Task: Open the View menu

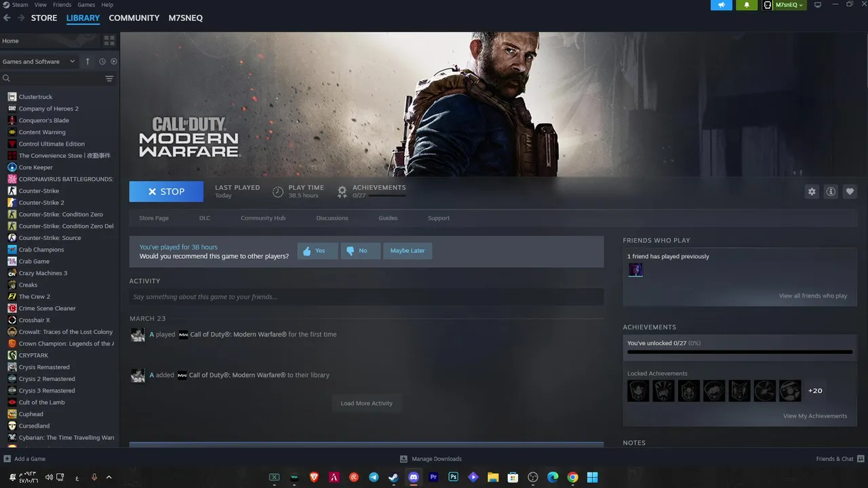Action: tap(41, 5)
